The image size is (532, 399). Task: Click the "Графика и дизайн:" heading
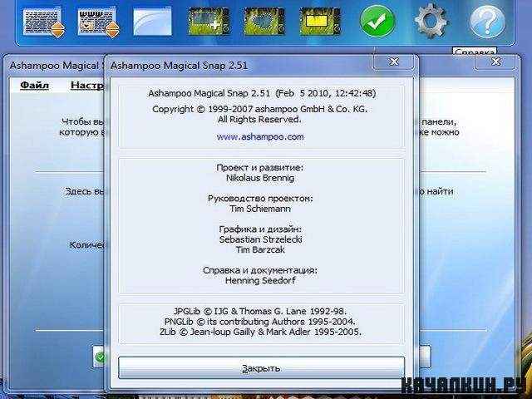260,229
